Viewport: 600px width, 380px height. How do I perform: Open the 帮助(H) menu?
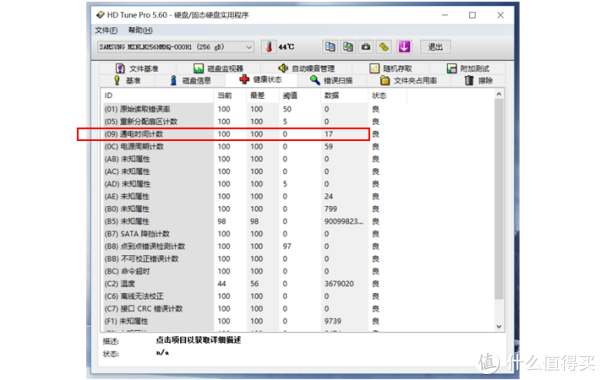(x=140, y=30)
